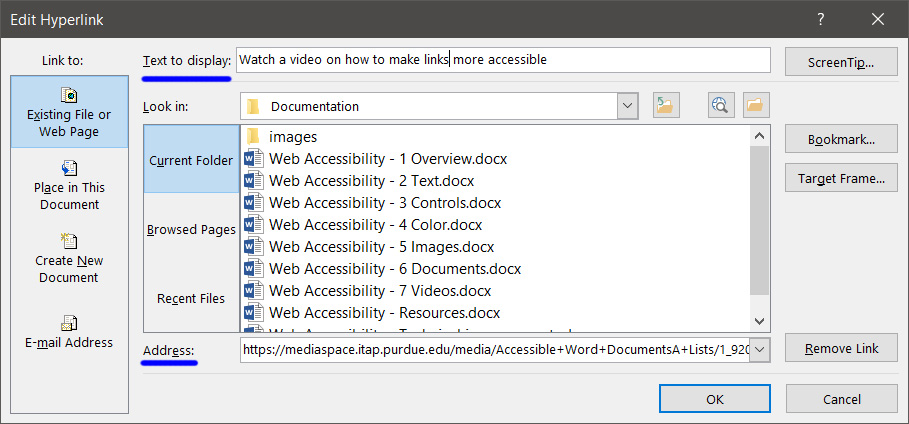The height and width of the screenshot is (424, 909).
Task: Switch to Recent Files view
Action: [x=191, y=299]
